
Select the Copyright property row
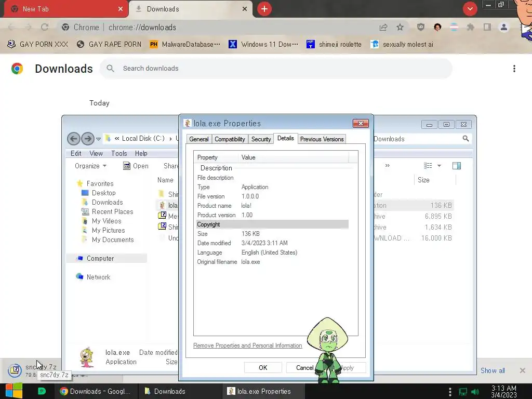pyautogui.click(x=272, y=224)
